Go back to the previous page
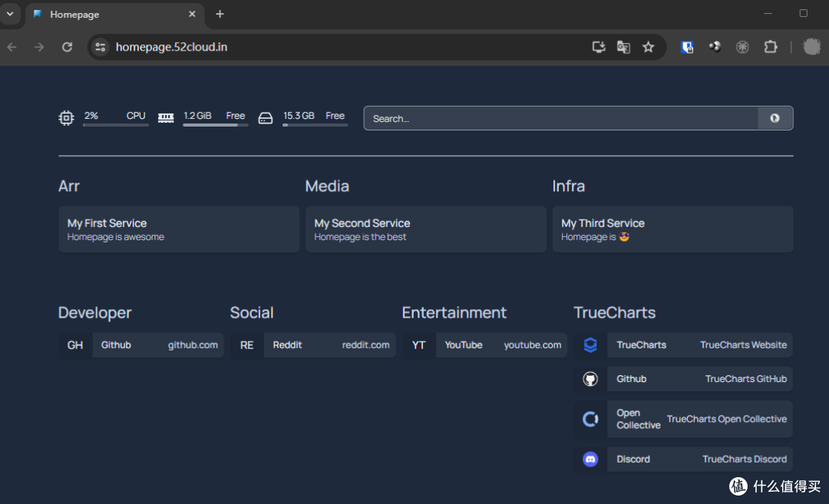This screenshot has height=504, width=829. coord(12,47)
